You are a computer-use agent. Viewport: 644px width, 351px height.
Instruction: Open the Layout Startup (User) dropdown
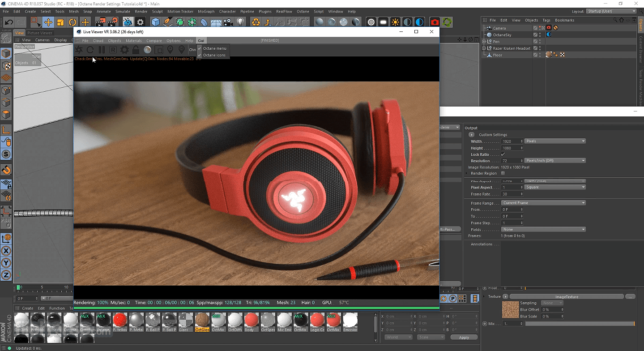(x=611, y=11)
